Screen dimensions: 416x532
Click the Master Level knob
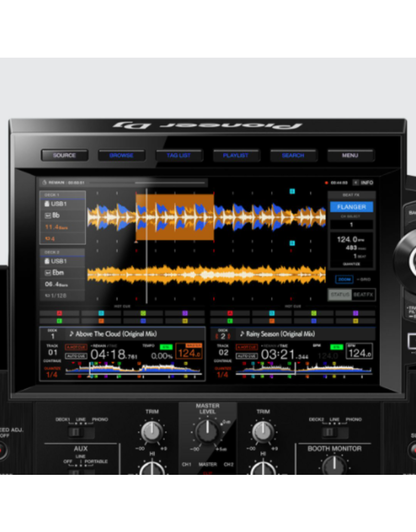click(x=207, y=431)
